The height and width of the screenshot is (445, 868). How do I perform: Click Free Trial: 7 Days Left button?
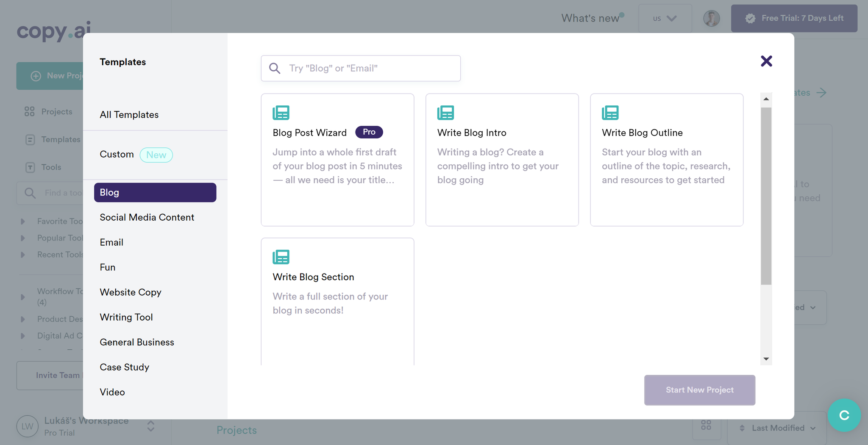[x=794, y=19]
